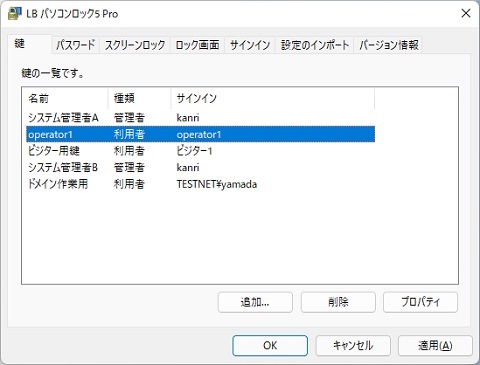Show the バージョン情報 tab
480x365 pixels.
388,45
